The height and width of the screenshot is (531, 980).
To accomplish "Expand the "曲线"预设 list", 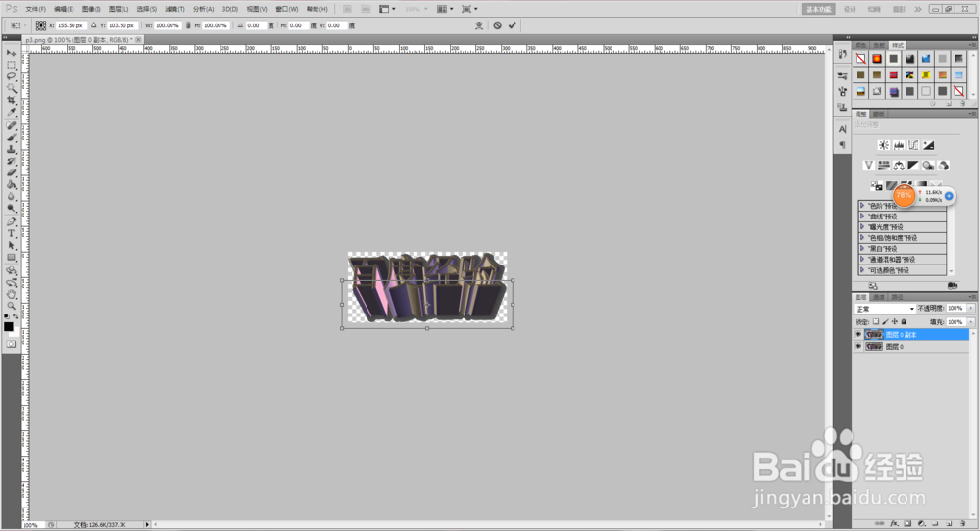I will coord(862,217).
